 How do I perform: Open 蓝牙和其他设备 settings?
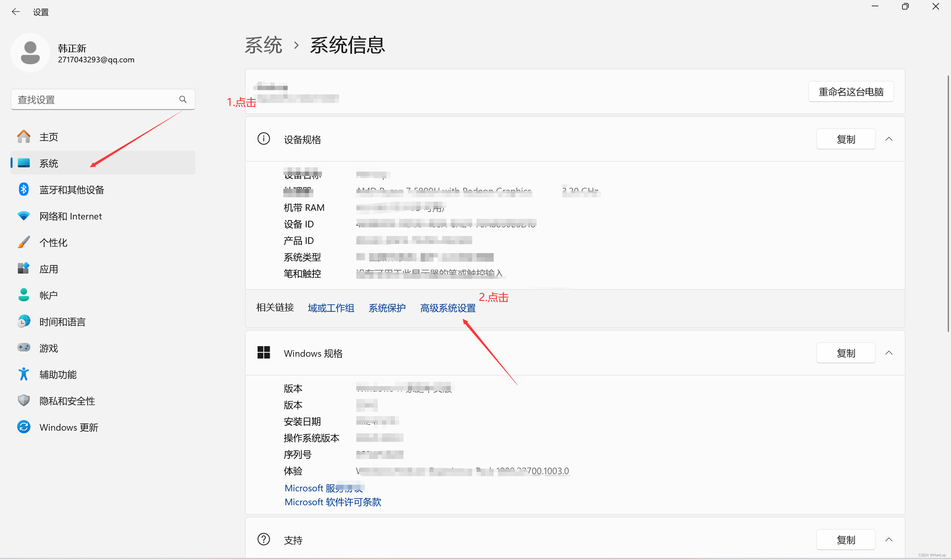coord(71,189)
